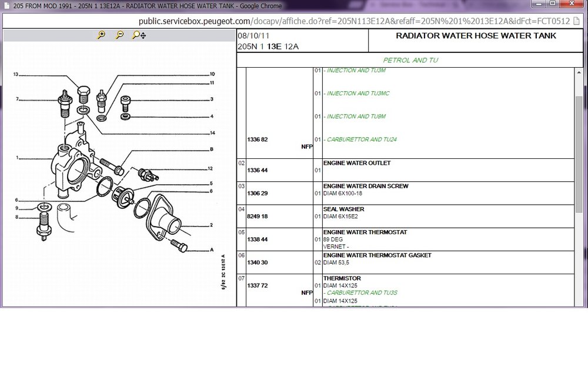Screen dimensions: 588x369
Task: Select part number 1340 30
Action: (x=258, y=262)
